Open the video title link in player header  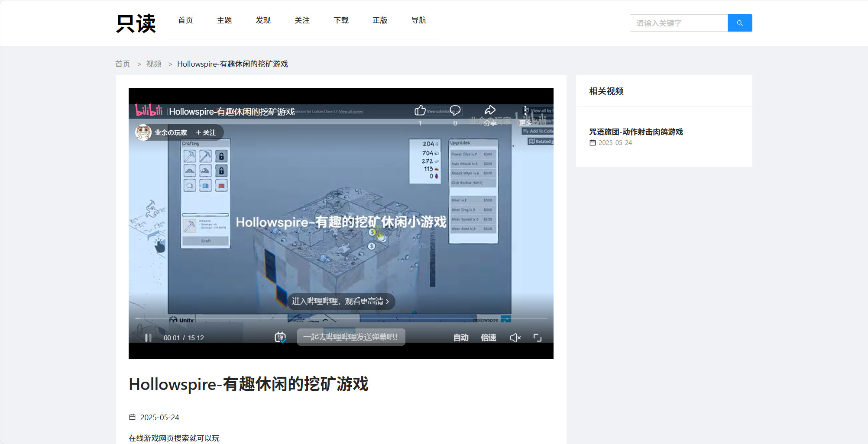click(x=232, y=112)
